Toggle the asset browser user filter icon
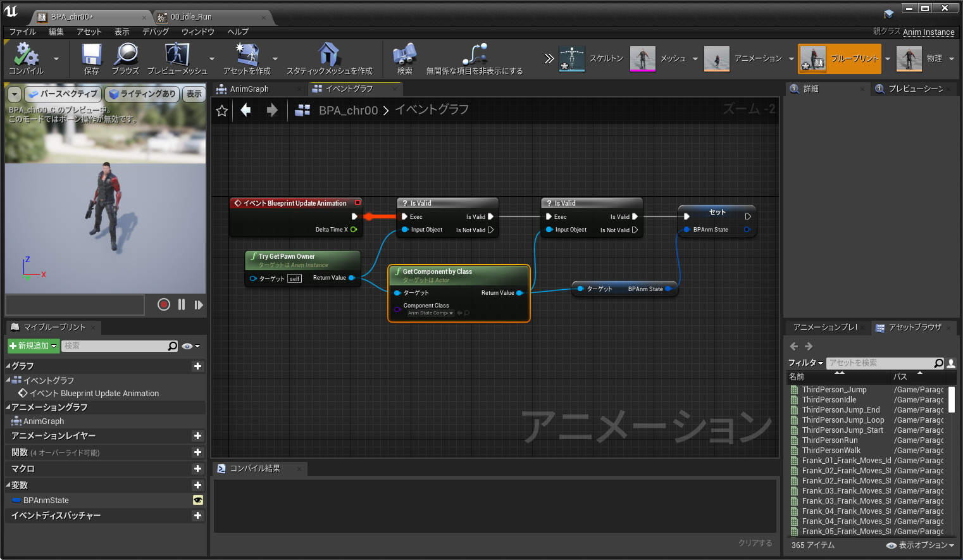The image size is (963, 560). click(950, 363)
